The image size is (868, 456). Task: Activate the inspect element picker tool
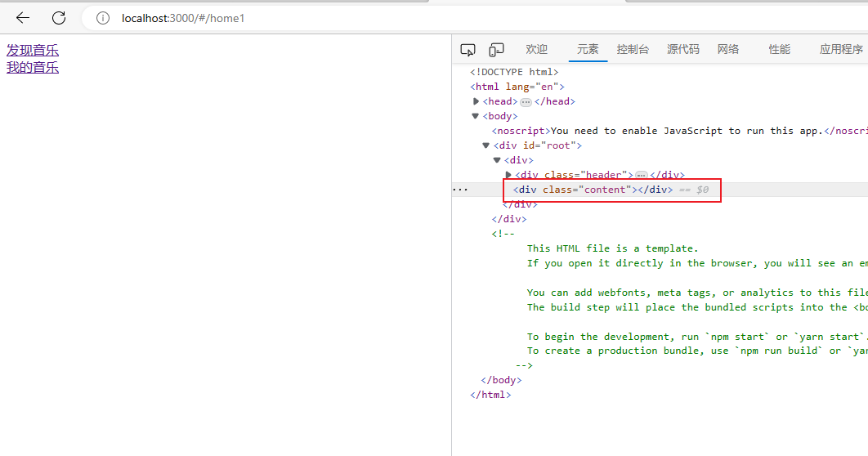click(468, 50)
